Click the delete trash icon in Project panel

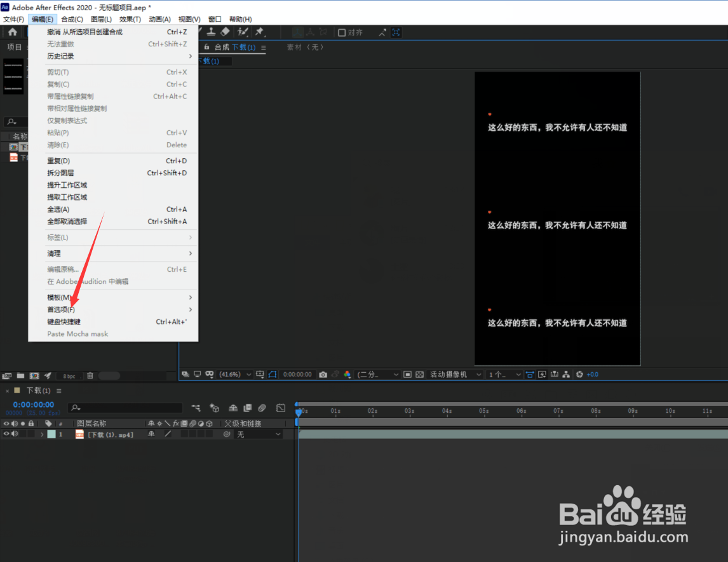tap(90, 376)
